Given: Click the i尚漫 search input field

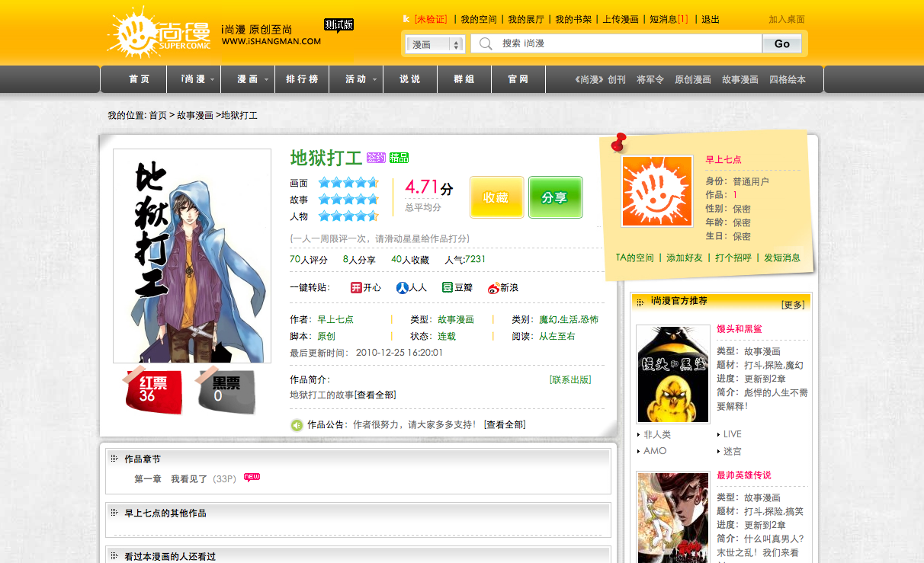Looking at the screenshot, I should coord(629,44).
